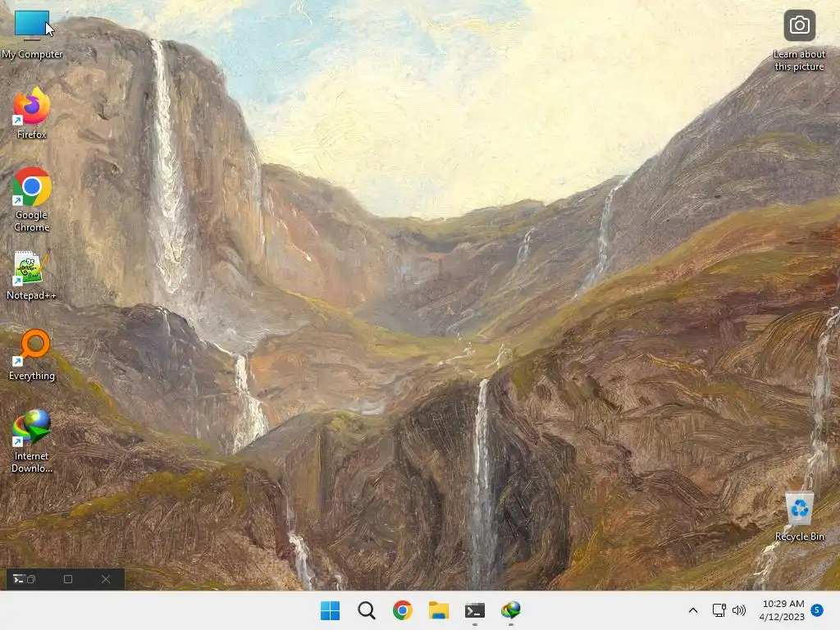Maximize the small terminal window

(x=68, y=579)
